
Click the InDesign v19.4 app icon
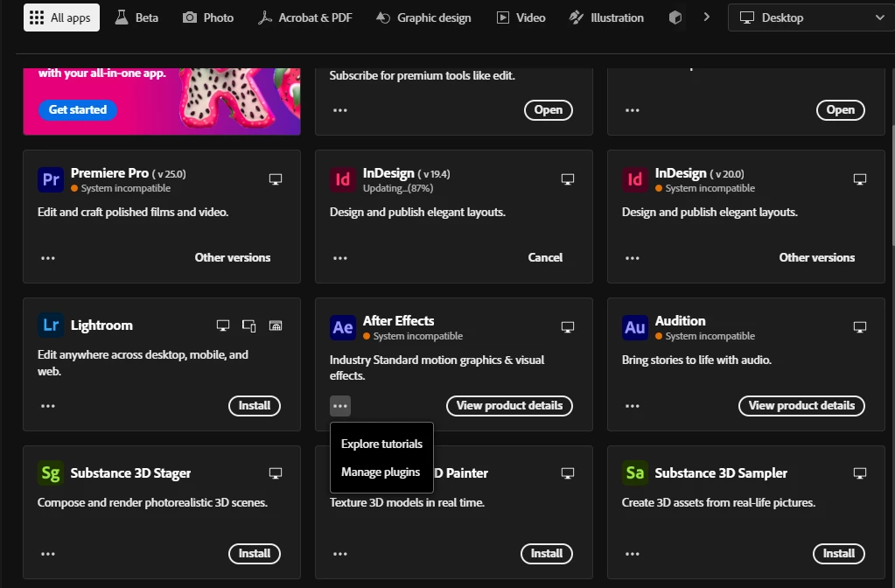342,179
